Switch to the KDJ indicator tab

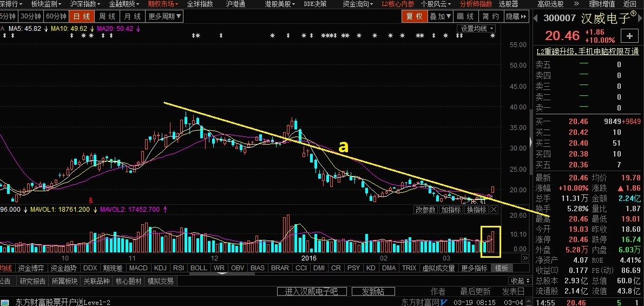tap(160, 268)
